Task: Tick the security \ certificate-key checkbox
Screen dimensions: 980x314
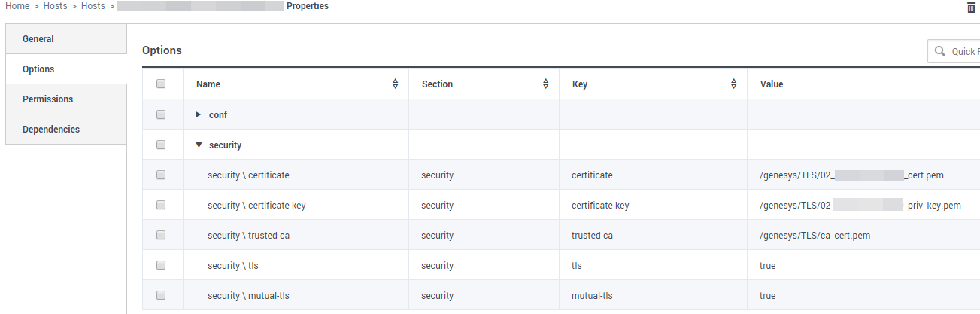Action: [x=161, y=205]
